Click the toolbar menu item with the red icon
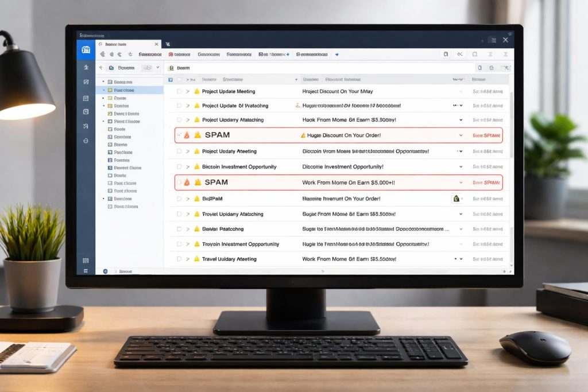 point(180,55)
